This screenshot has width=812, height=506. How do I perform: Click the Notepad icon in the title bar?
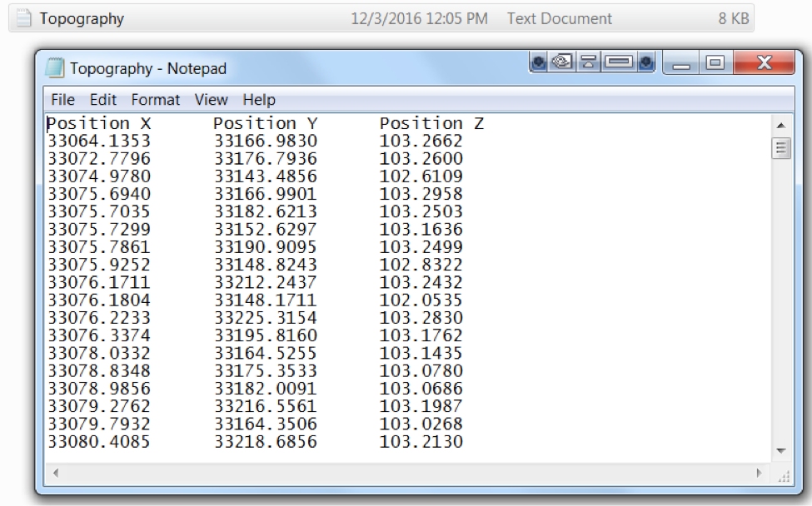click(x=55, y=67)
